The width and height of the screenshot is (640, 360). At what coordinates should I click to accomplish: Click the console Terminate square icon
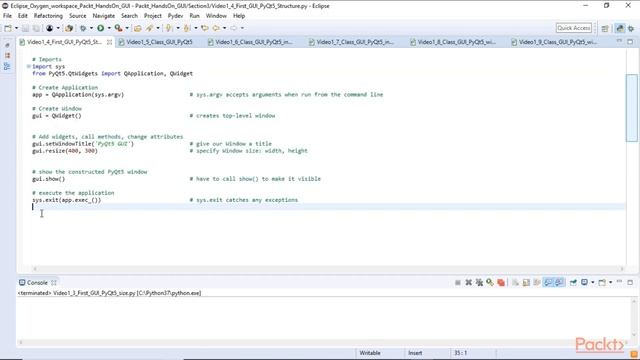pyautogui.click(x=458, y=282)
